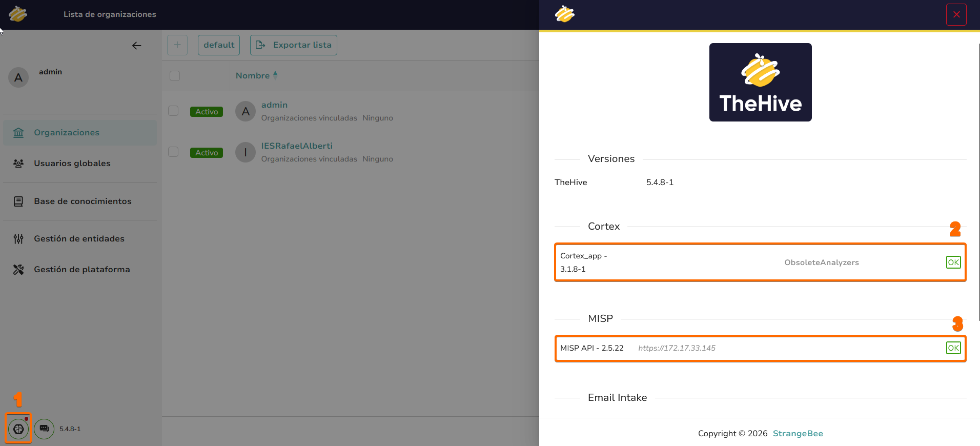The image size is (980, 446).
Task: Click the Gestión de plataforma tools icon
Action: [x=18, y=270]
